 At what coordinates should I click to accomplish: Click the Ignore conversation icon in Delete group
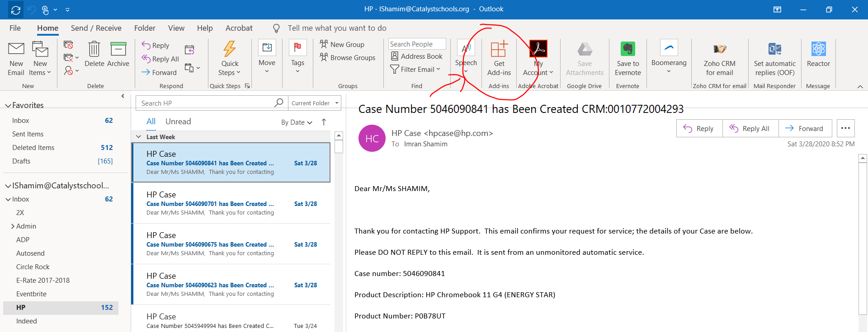(x=68, y=45)
